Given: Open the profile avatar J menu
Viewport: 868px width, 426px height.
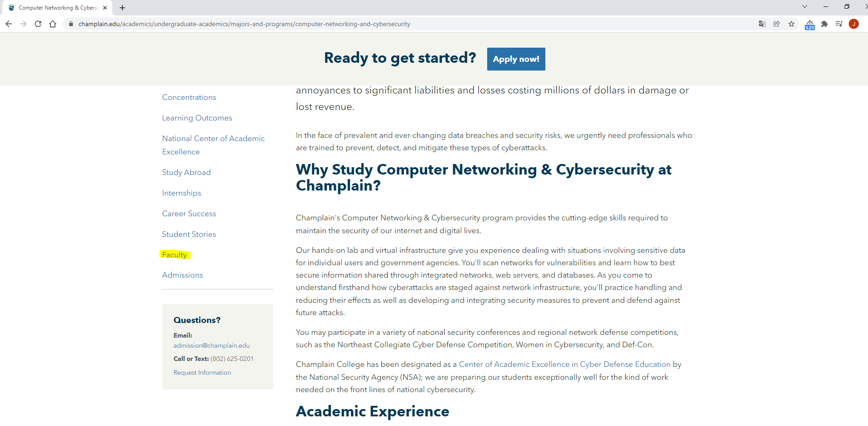Looking at the screenshot, I should (854, 24).
